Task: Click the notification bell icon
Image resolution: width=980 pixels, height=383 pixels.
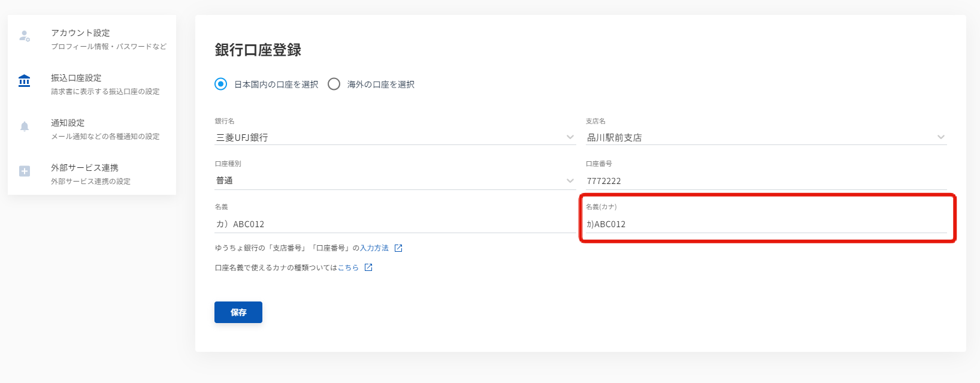Action: click(x=25, y=126)
